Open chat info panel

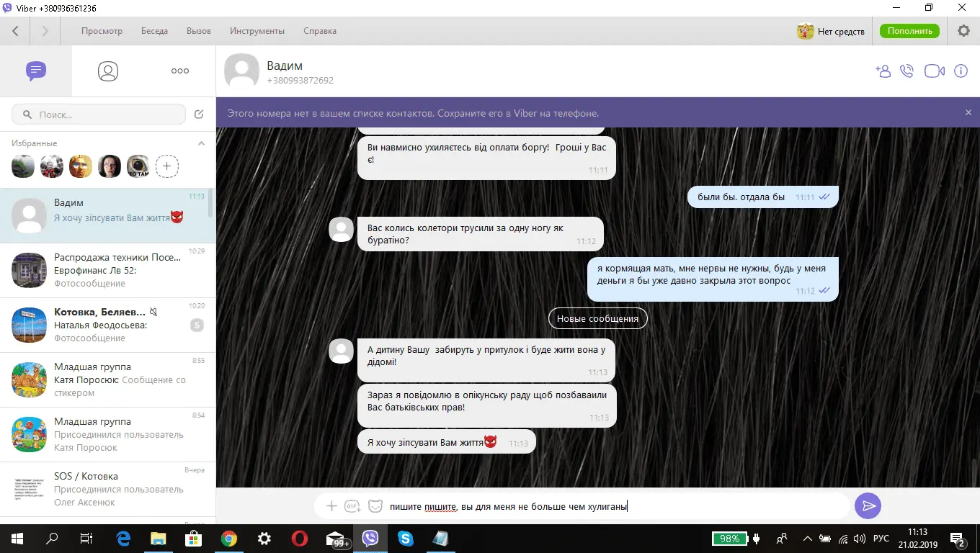tap(961, 71)
